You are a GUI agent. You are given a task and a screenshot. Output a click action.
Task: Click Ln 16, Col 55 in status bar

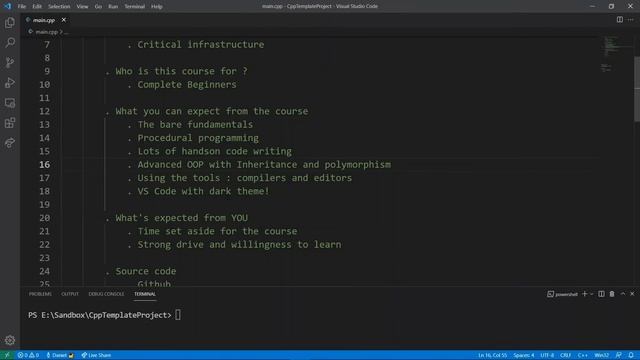(492, 355)
